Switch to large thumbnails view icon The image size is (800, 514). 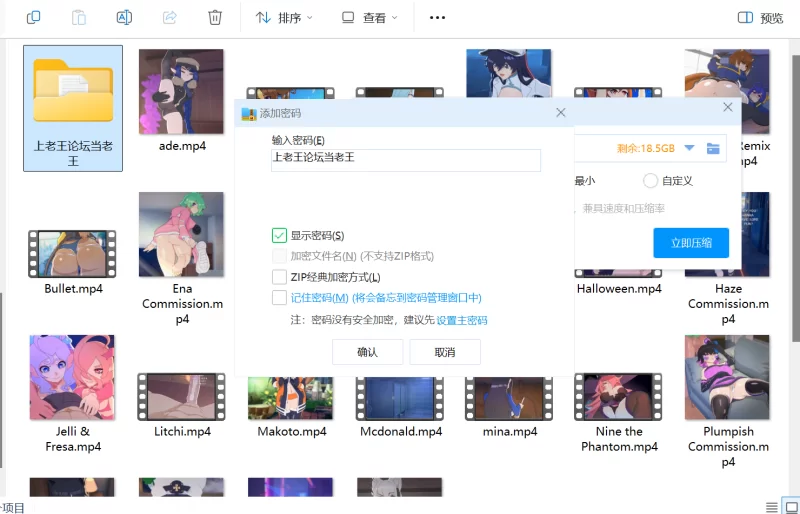click(x=792, y=507)
